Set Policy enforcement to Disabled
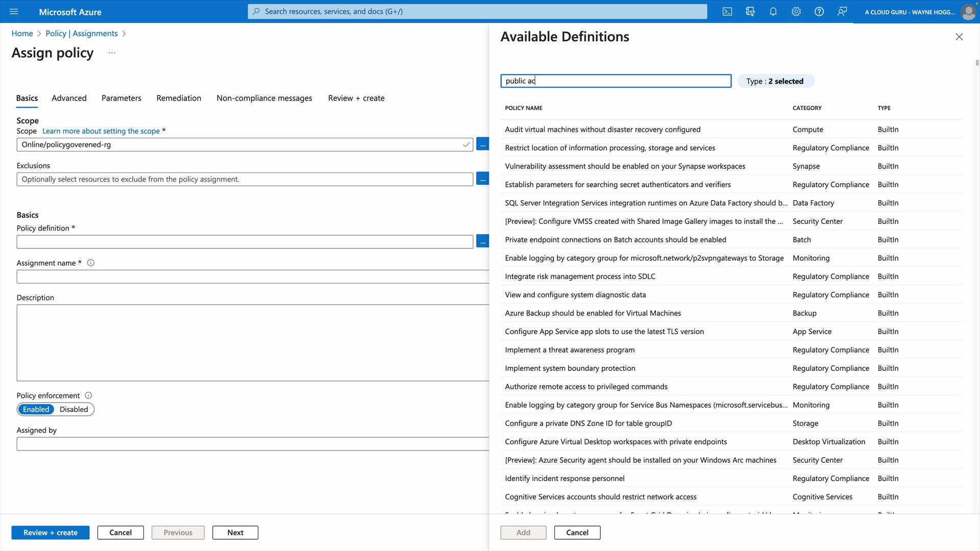Screen dimensions: 980x551 (x=73, y=410)
